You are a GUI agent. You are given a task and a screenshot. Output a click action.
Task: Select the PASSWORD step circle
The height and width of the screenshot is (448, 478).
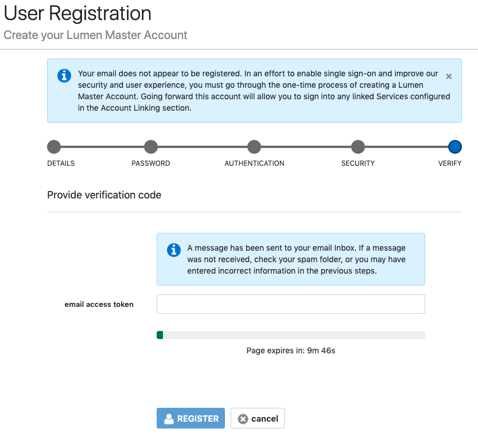151,147
